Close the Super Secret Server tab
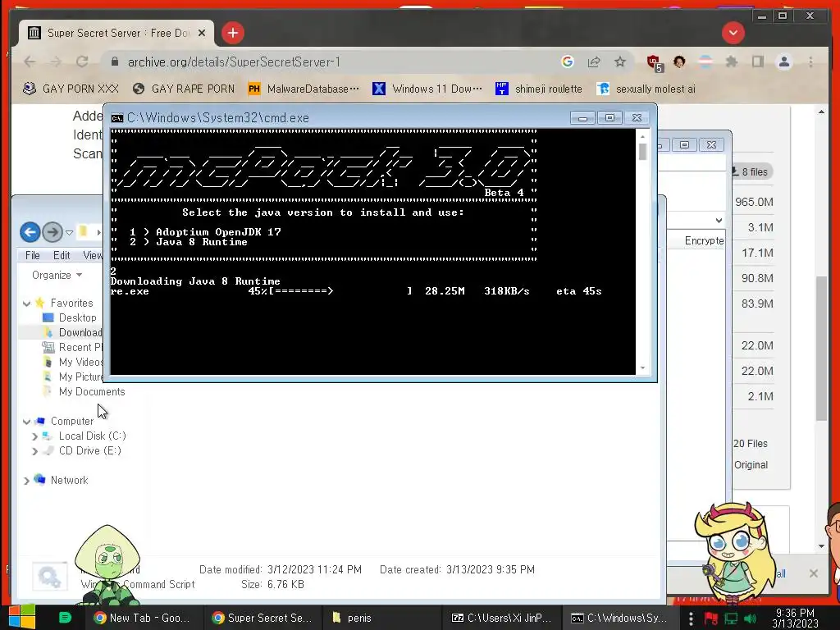This screenshot has width=840, height=630. [x=202, y=33]
